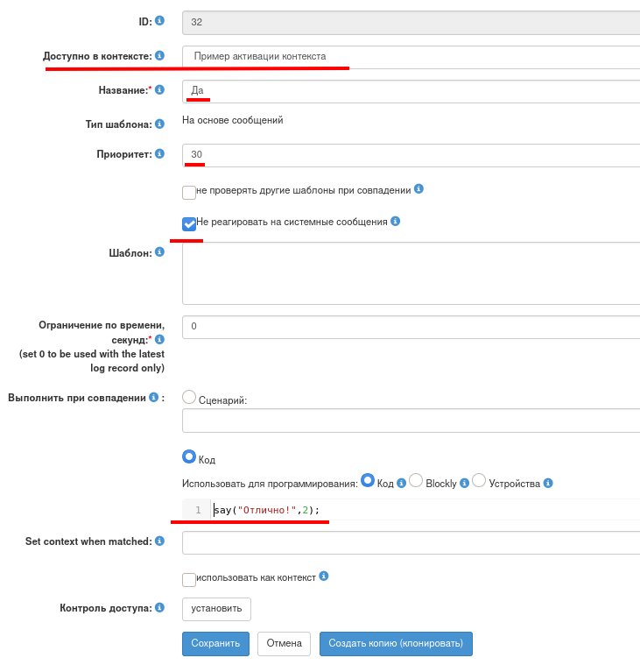Select the Сценарий radio button

pyautogui.click(x=189, y=397)
